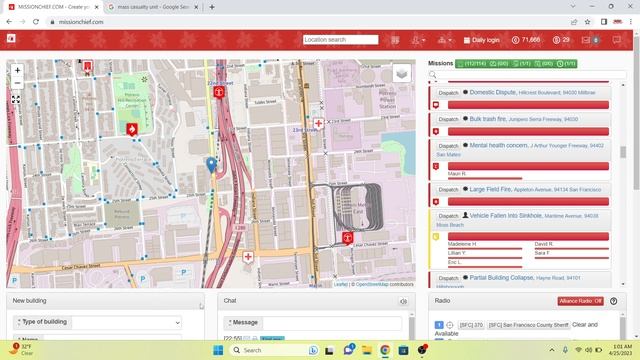
Task: Open File Explorer from the taskbar
Action: [367, 350]
